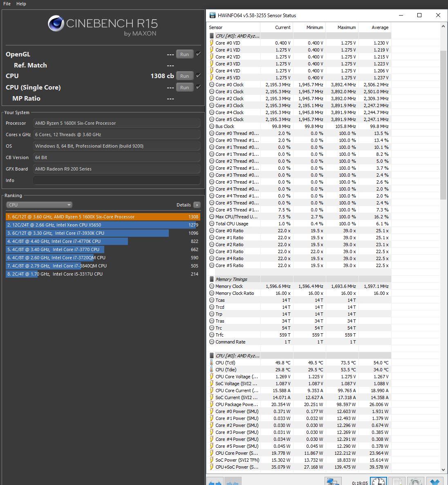
Task: Expand ranking Details arrow button
Action: tap(197, 205)
